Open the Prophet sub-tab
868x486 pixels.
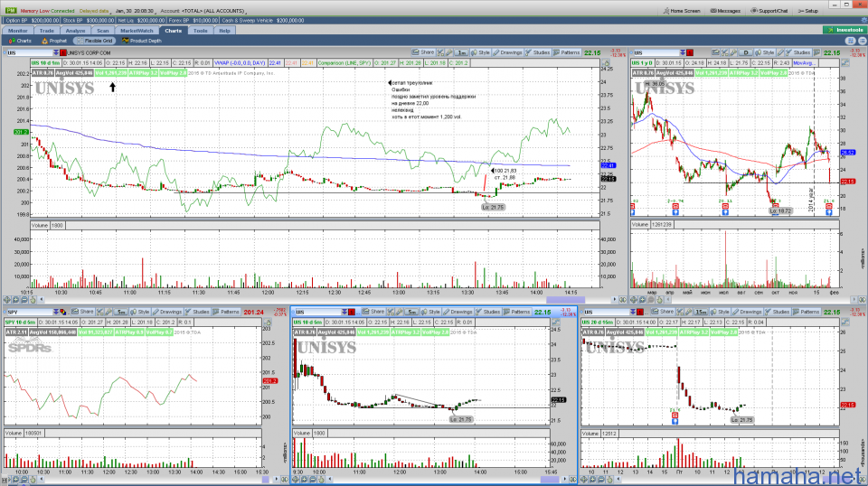[x=54, y=41]
